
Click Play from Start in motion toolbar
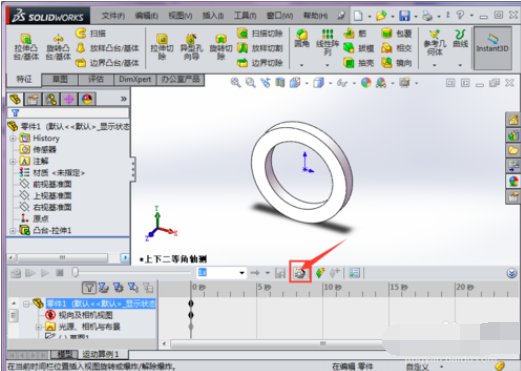point(30,273)
